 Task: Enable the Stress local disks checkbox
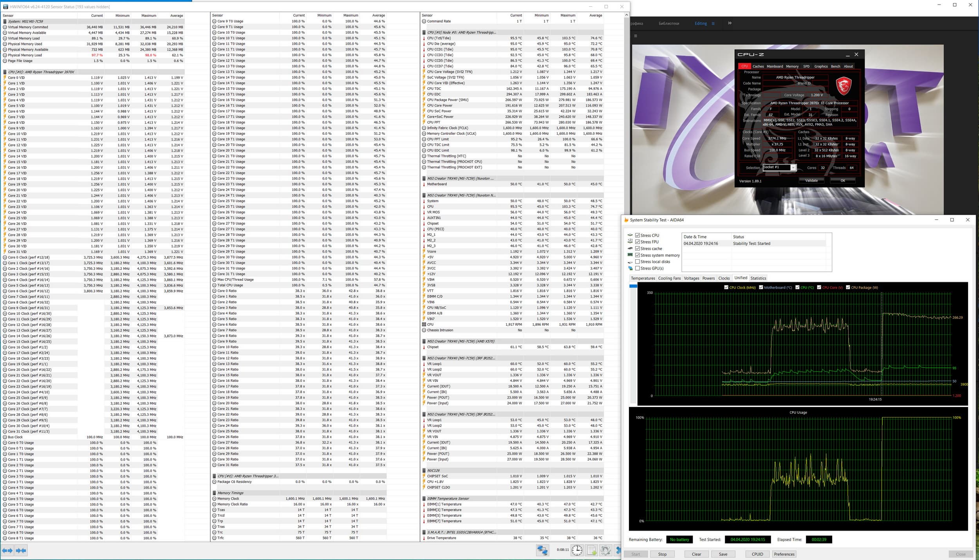pos(638,262)
